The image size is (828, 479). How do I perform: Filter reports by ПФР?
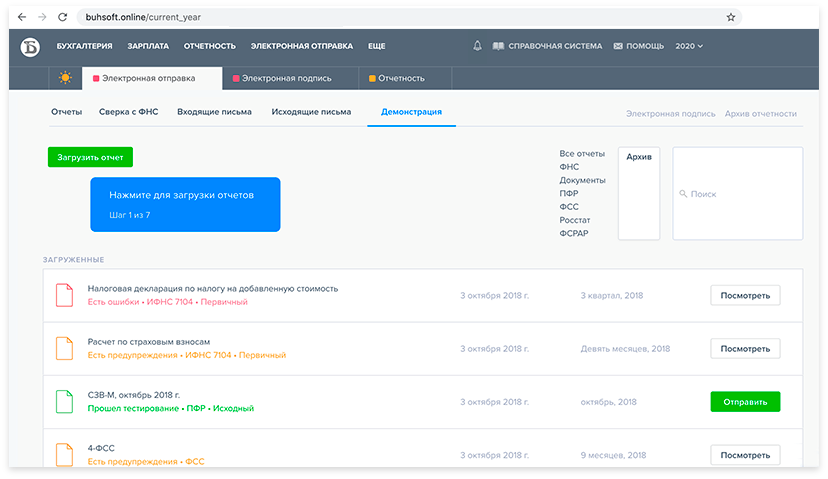tap(569, 193)
